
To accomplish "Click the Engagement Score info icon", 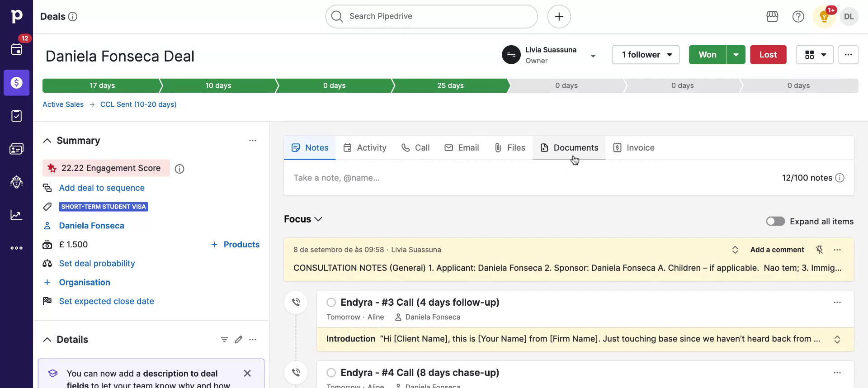I will coord(179,169).
